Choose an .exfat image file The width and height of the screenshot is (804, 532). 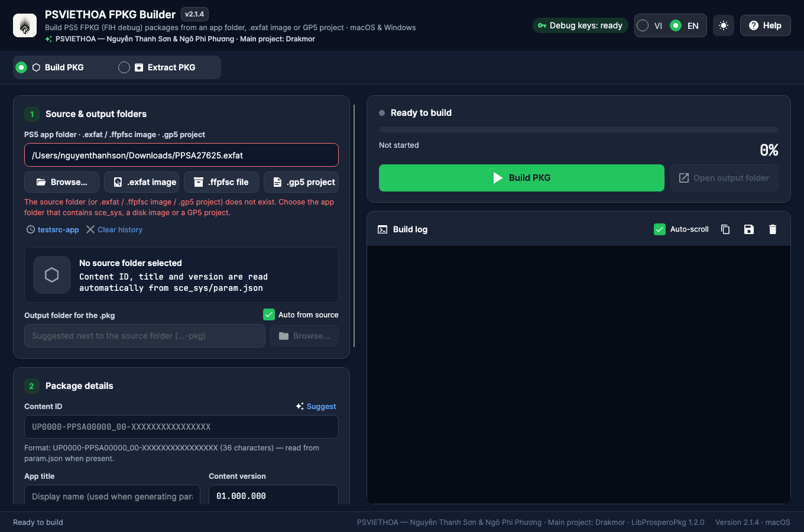pyautogui.click(x=141, y=182)
